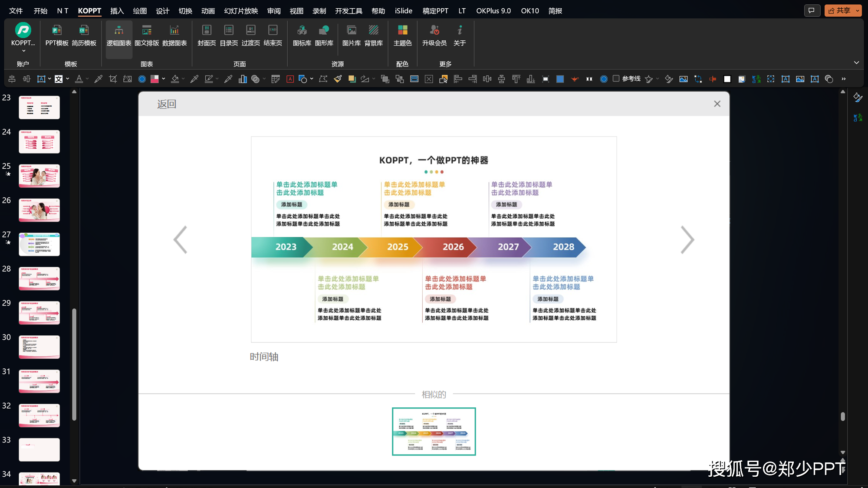Click the comments icon at top right
The width and height of the screenshot is (868, 488).
coord(812,10)
